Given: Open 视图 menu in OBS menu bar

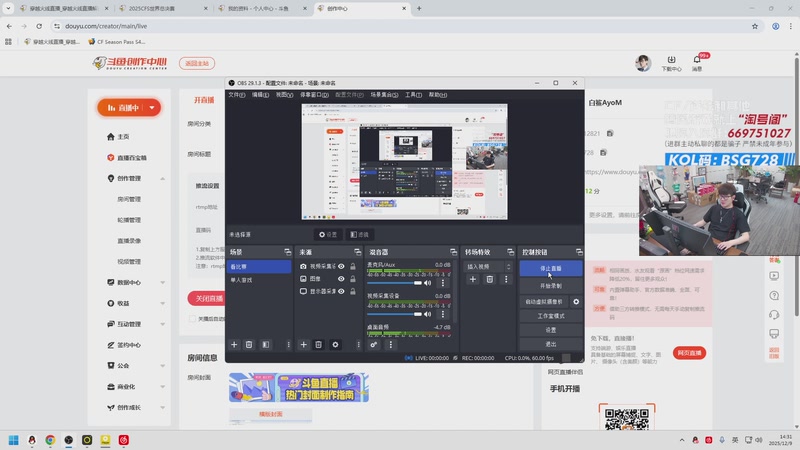Looking at the screenshot, I should [x=284, y=95].
